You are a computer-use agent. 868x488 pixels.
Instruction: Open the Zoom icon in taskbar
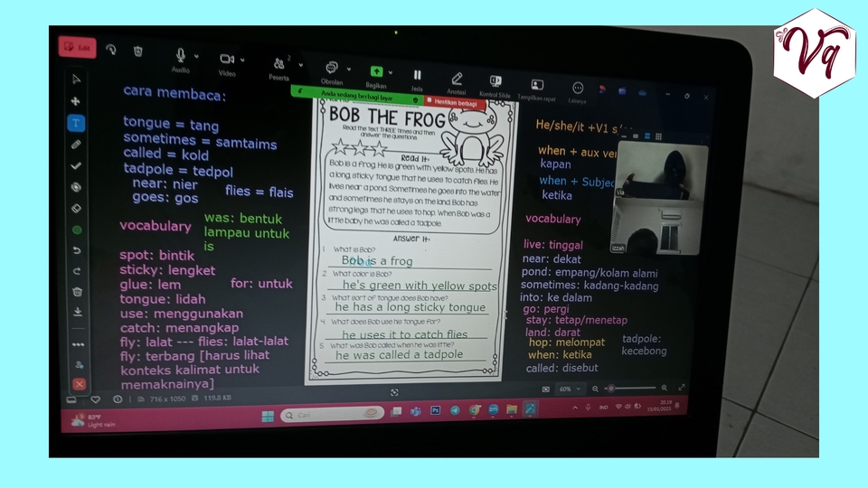pos(493,410)
